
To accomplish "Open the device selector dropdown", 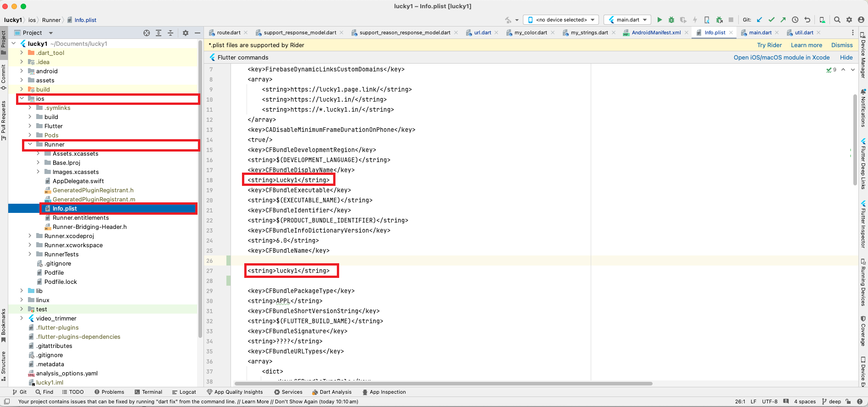I will [561, 20].
